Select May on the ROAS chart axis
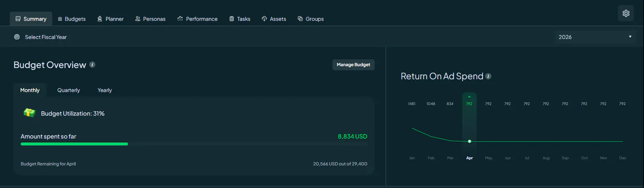Image resolution: width=644 pixels, height=188 pixels. click(x=489, y=158)
